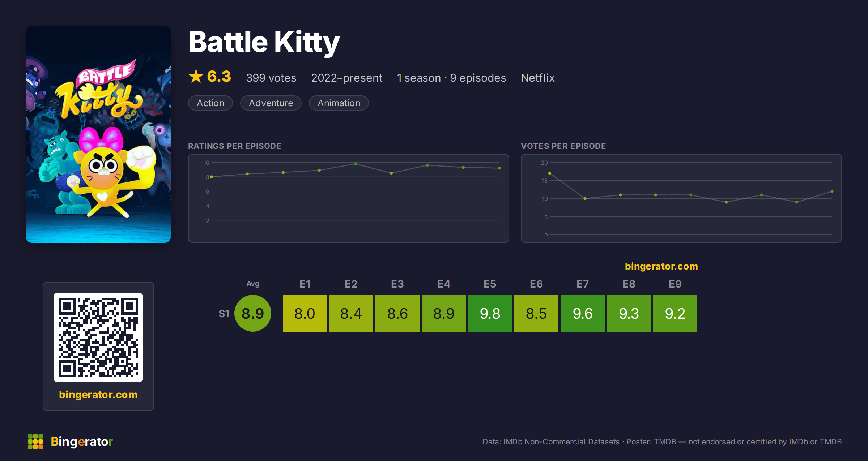Click the Bingerator grid logo icon

(x=35, y=441)
